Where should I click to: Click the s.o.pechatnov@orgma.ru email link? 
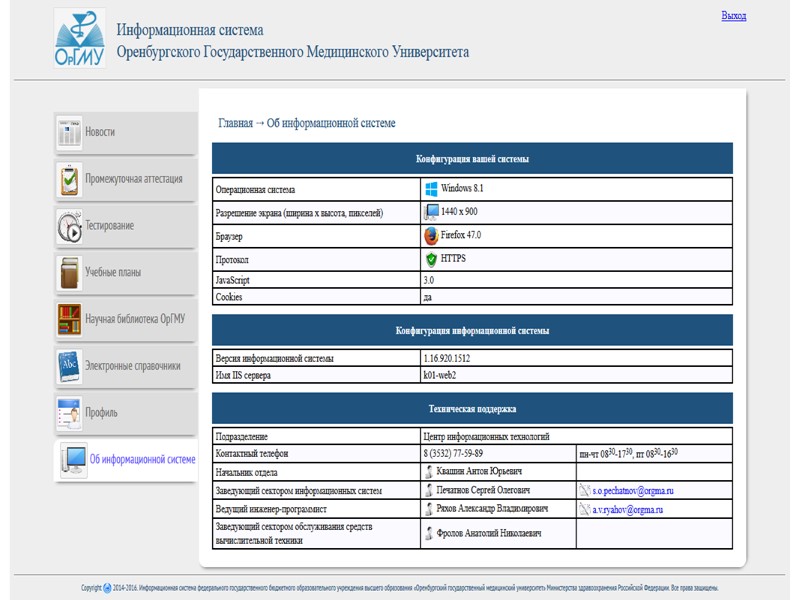tap(633, 491)
